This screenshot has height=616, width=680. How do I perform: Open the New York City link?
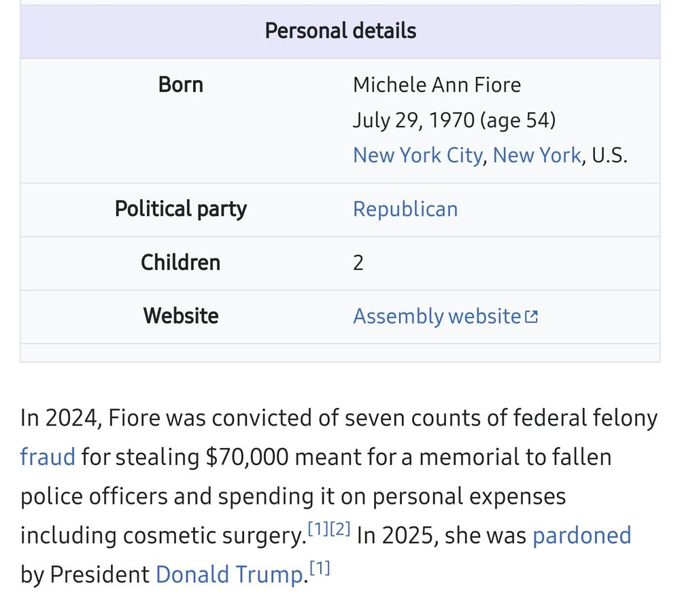[418, 155]
